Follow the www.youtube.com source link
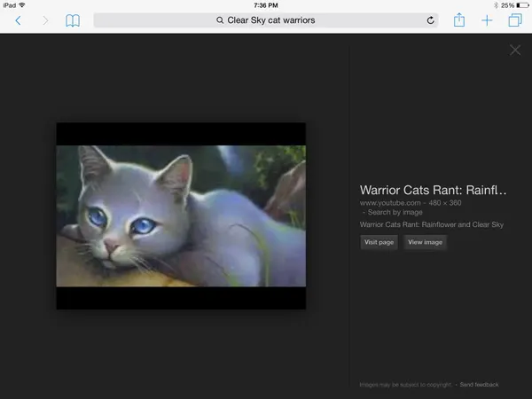Image resolution: width=532 pixels, height=399 pixels. click(390, 203)
